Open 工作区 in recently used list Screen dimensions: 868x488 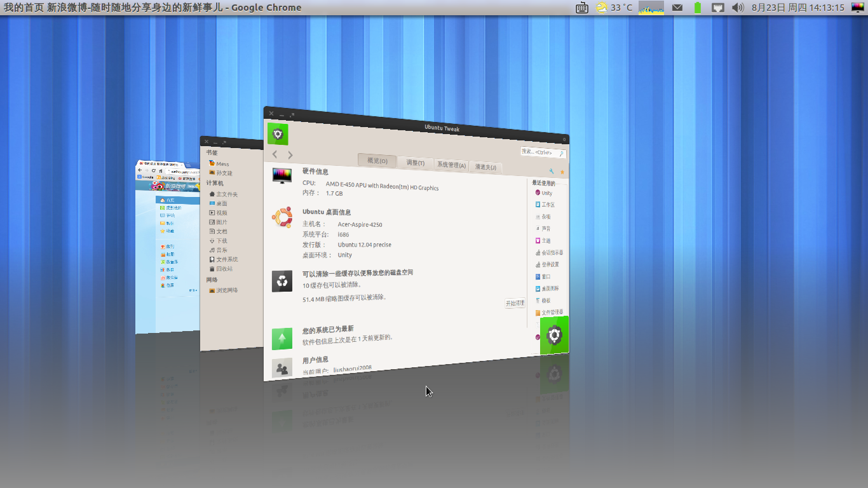click(545, 205)
